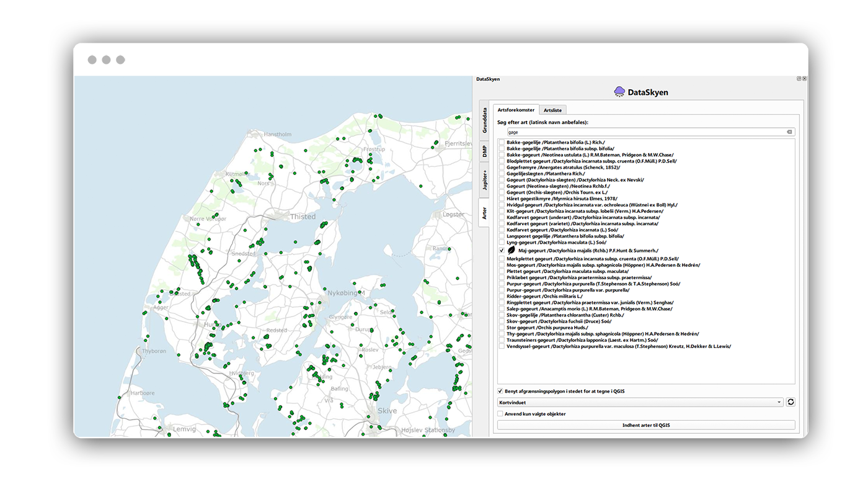Open the Grunddata side tab
The image size is (868, 489).
(x=484, y=120)
